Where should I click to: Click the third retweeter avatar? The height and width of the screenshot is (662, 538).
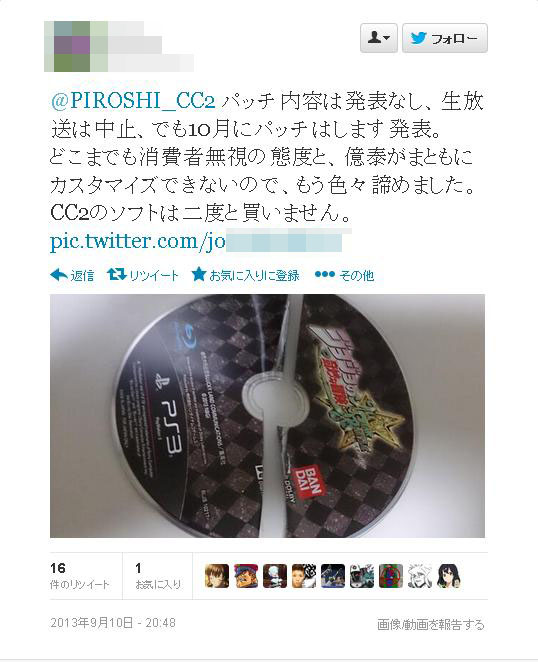pyautogui.click(x=275, y=576)
